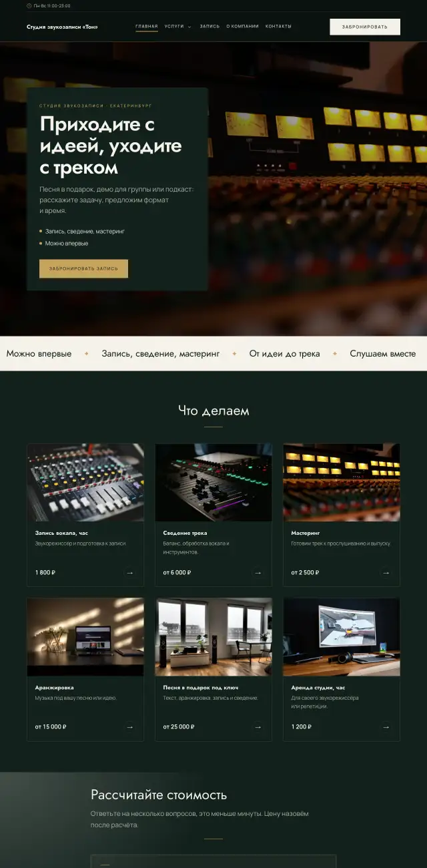Viewport: 427px width, 868px height.
Task: Open the Услуги menu item
Action: pyautogui.click(x=174, y=27)
